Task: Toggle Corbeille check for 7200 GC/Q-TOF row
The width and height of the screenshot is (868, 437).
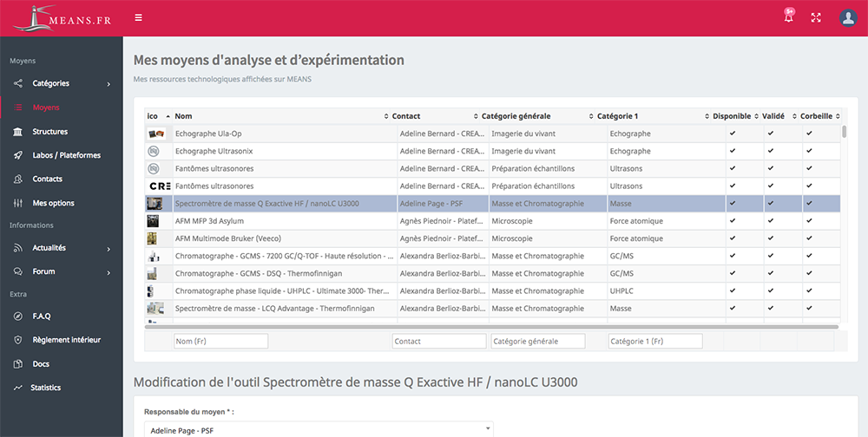Action: [x=809, y=256]
